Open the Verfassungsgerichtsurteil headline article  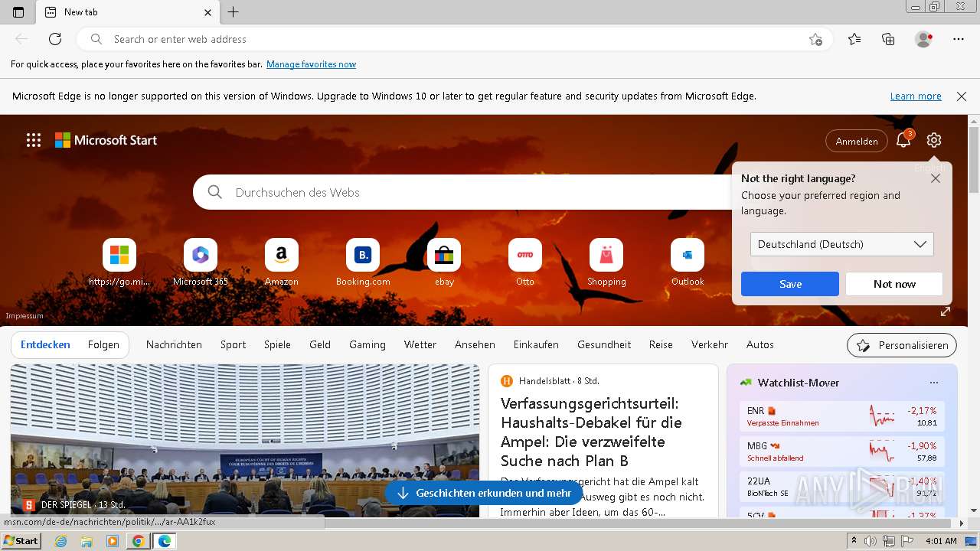591,432
